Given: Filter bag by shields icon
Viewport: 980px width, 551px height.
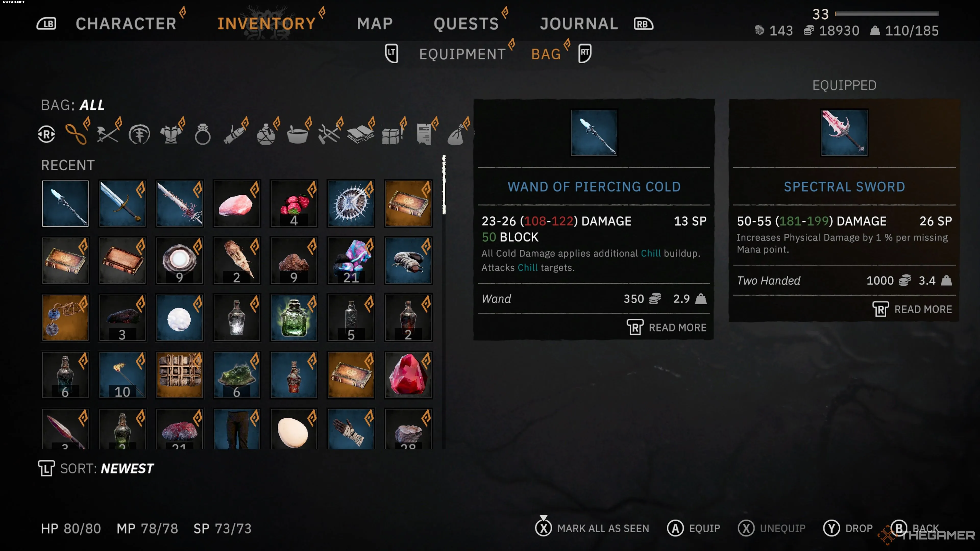Looking at the screenshot, I should pos(139,134).
